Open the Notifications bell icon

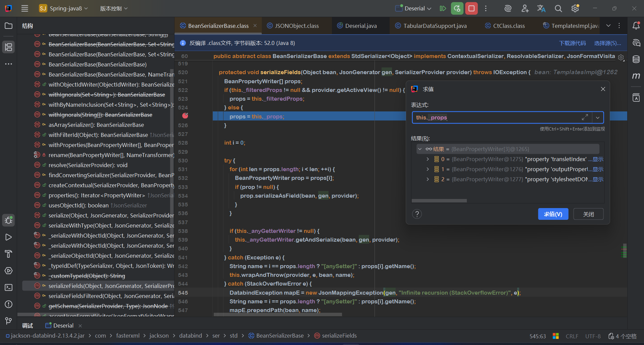[636, 26]
